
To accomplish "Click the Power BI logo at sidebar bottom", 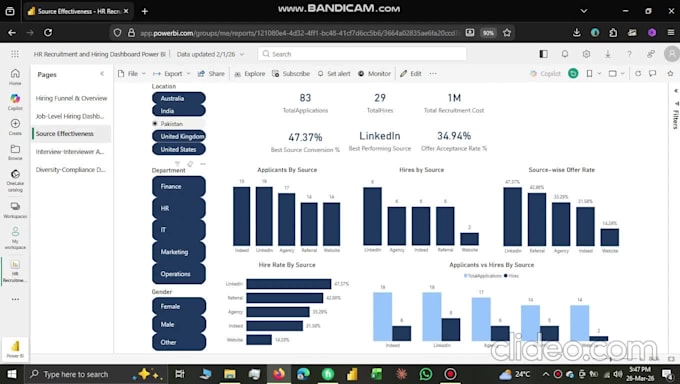I will (15, 349).
